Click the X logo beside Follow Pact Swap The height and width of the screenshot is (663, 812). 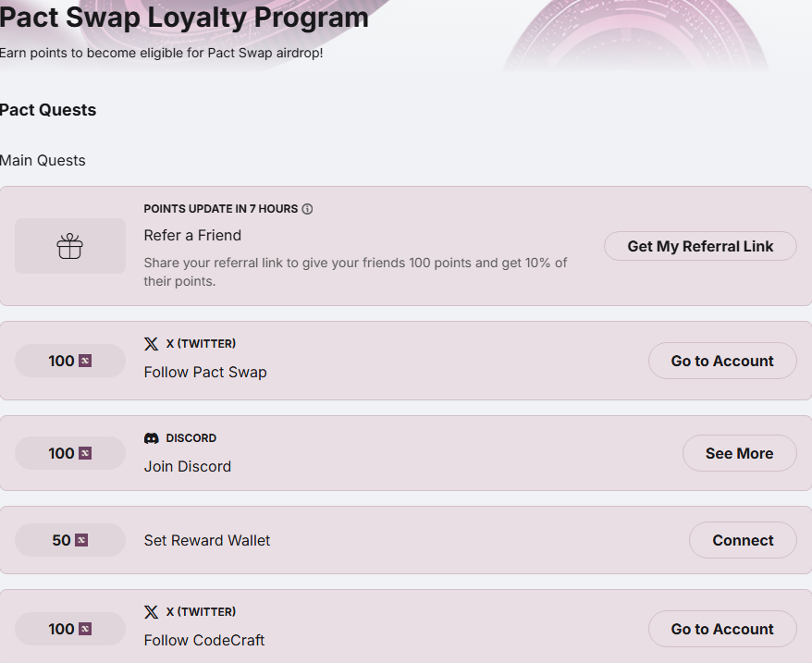pyautogui.click(x=152, y=344)
